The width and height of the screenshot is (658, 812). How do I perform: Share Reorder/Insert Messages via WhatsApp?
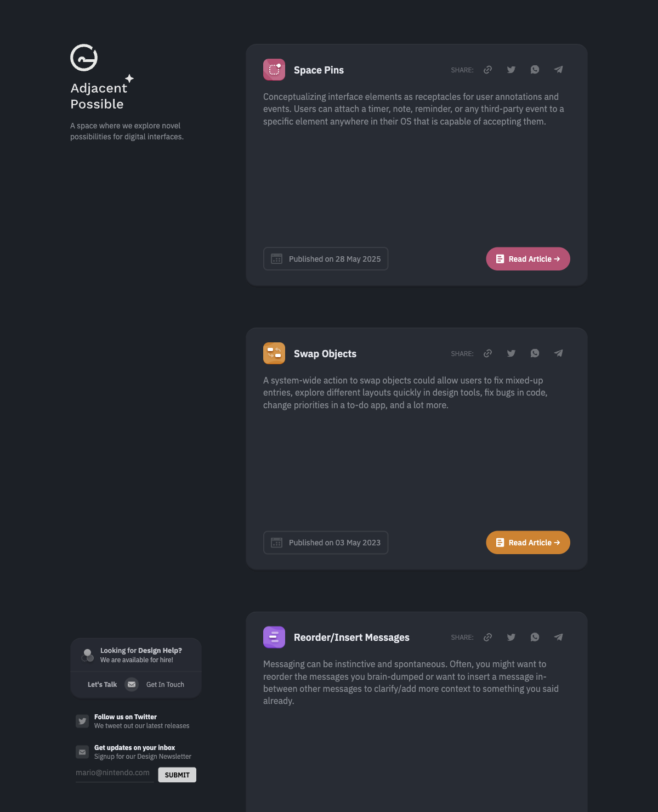(x=535, y=637)
